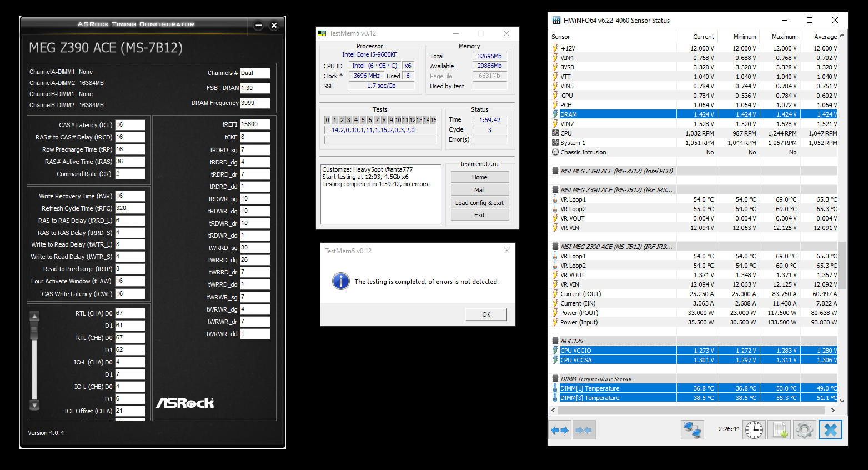
Task: Click the 'Testing completed in 1:59.42, no errors.' log line
Action: (376, 184)
